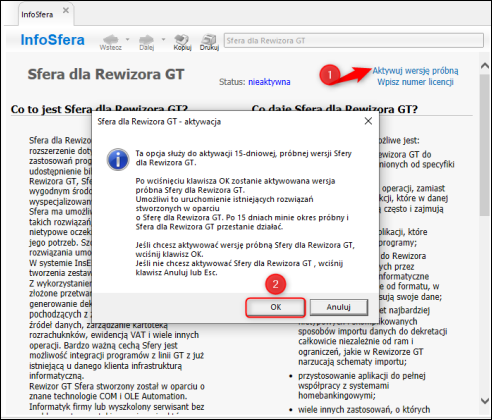Click the Drukuj printer icon
This screenshot has width=492, height=420.
(209, 39)
